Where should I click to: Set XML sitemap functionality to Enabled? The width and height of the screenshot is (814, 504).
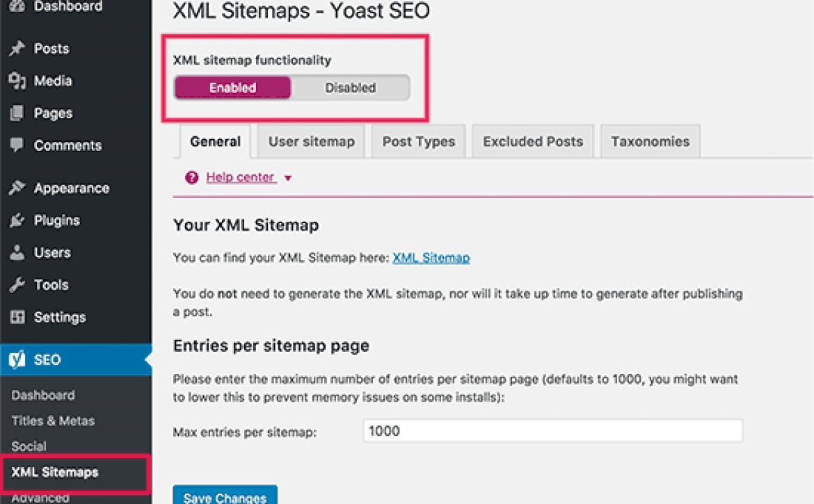click(232, 88)
